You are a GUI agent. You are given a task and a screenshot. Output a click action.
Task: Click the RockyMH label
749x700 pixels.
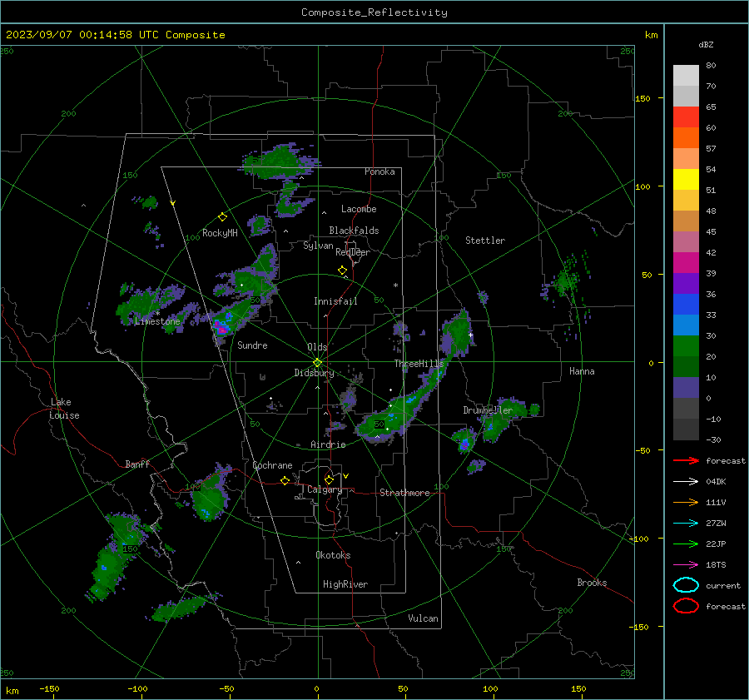(220, 233)
